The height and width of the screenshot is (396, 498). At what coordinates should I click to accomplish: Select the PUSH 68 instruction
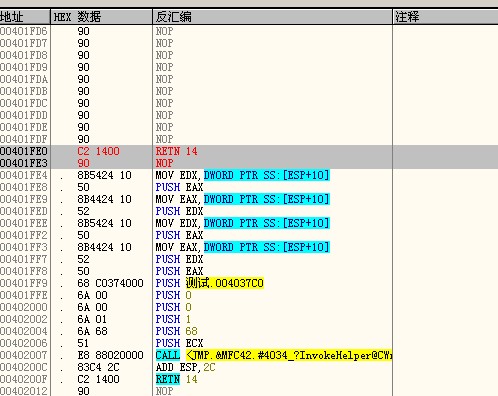pos(176,331)
